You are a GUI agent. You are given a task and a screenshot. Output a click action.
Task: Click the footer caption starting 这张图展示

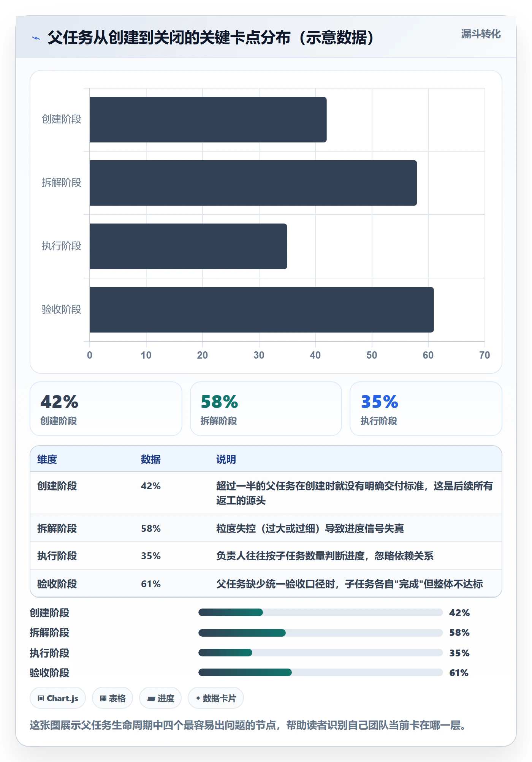coord(248,725)
